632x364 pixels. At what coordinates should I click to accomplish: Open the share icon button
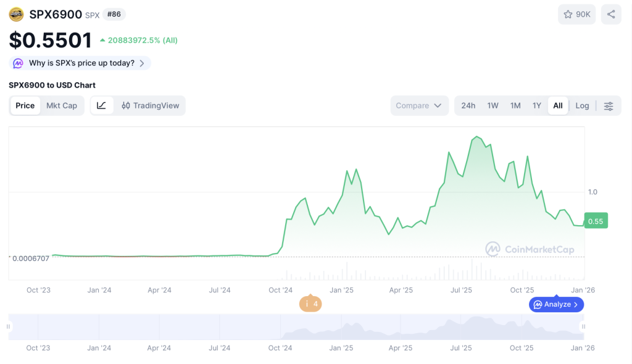point(610,14)
